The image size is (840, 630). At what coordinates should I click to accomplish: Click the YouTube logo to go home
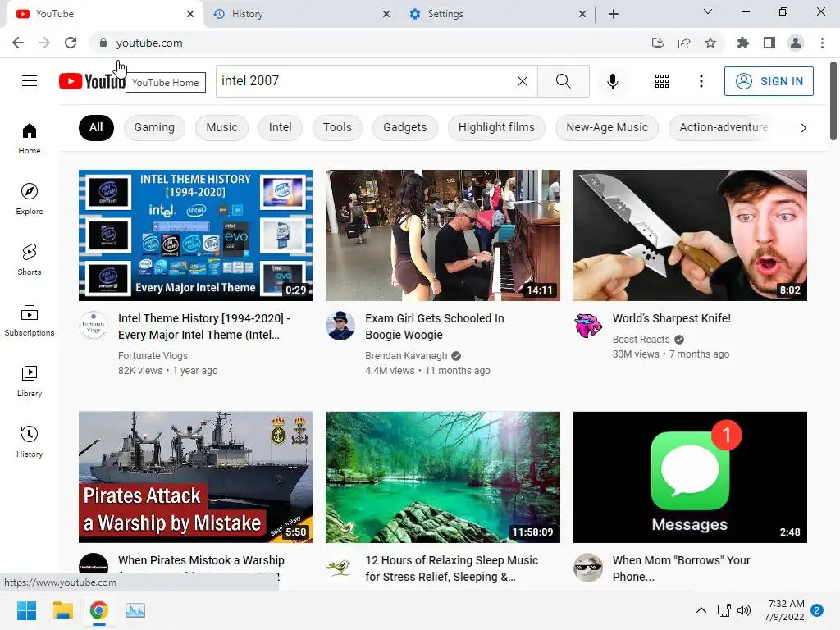(x=92, y=81)
